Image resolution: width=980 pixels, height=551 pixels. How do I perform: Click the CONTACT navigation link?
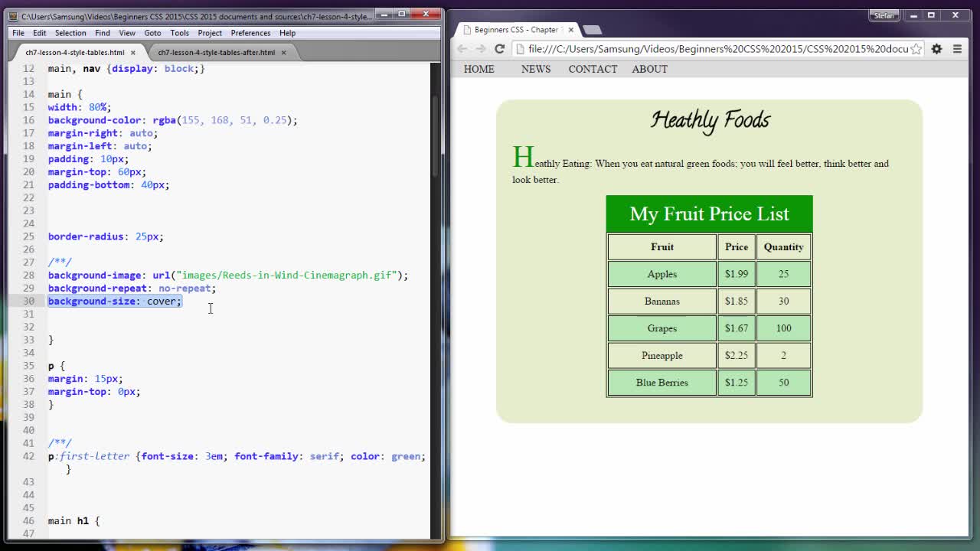coord(593,69)
